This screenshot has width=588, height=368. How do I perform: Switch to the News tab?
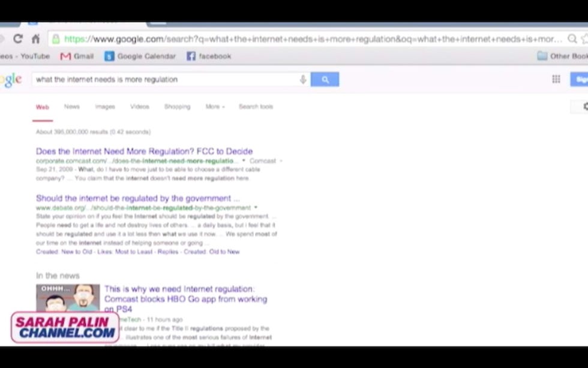tap(71, 106)
